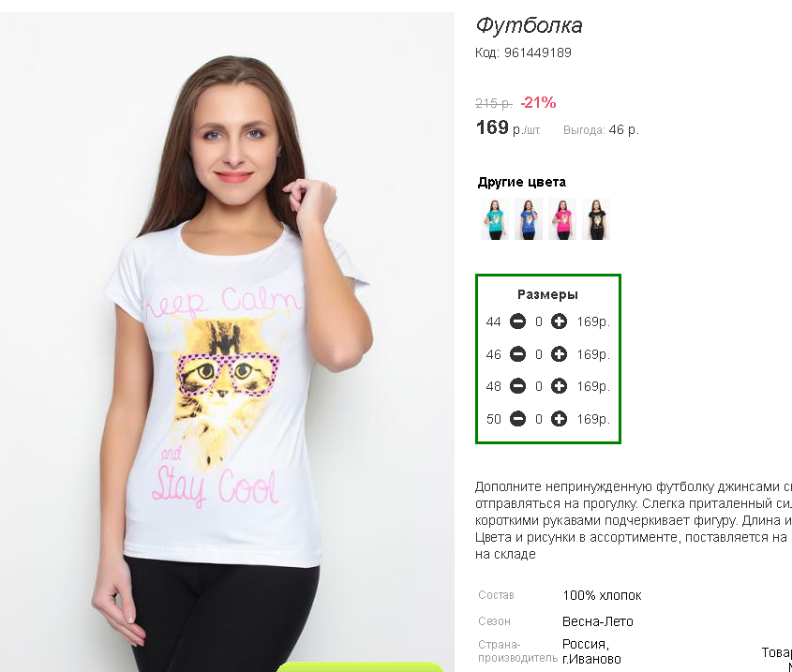Decrease quantity for size 44
This screenshot has width=792, height=672.
click(517, 321)
